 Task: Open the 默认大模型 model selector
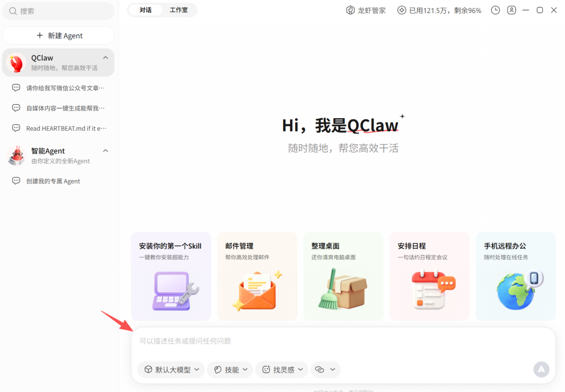click(x=171, y=369)
